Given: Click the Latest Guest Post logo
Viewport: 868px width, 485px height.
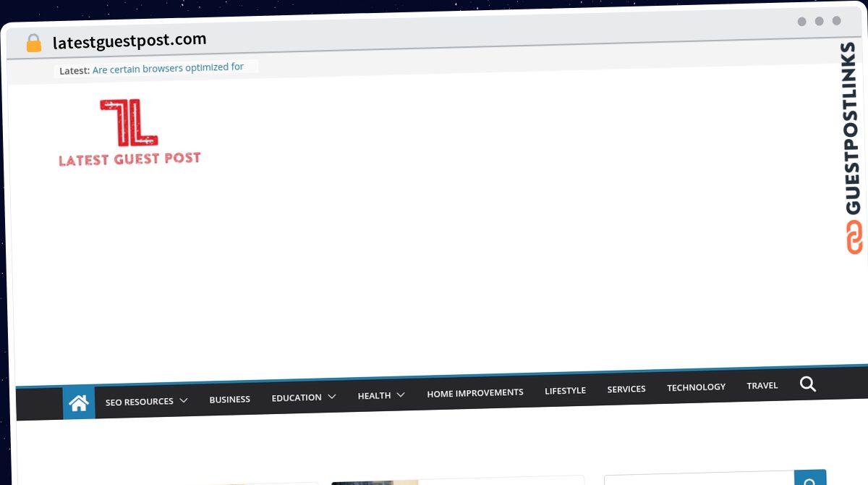Looking at the screenshot, I should pyautogui.click(x=129, y=133).
